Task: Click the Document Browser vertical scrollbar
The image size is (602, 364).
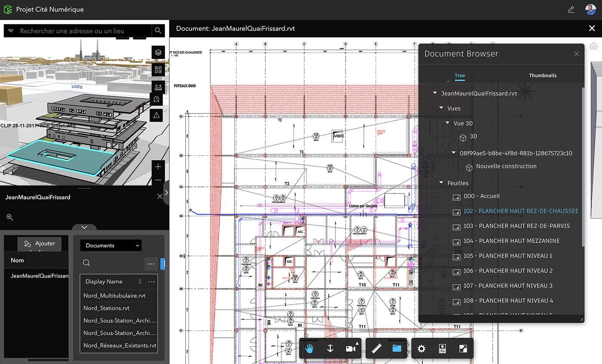Action: [x=583, y=168]
